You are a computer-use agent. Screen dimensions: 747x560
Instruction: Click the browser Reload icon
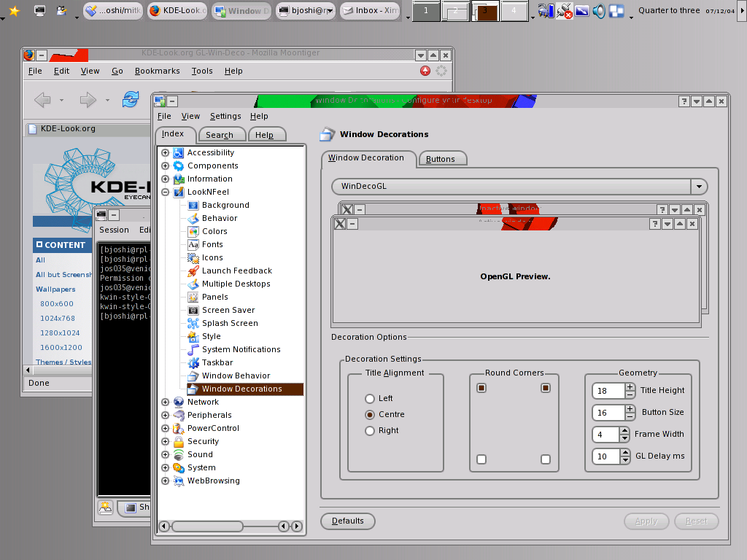(130, 99)
